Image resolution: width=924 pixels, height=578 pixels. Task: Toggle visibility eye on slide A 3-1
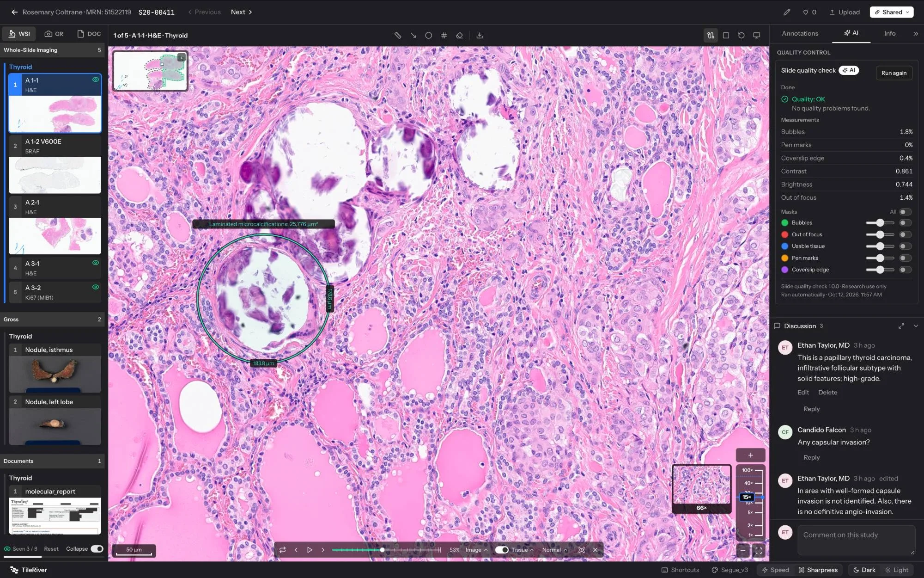(96, 263)
